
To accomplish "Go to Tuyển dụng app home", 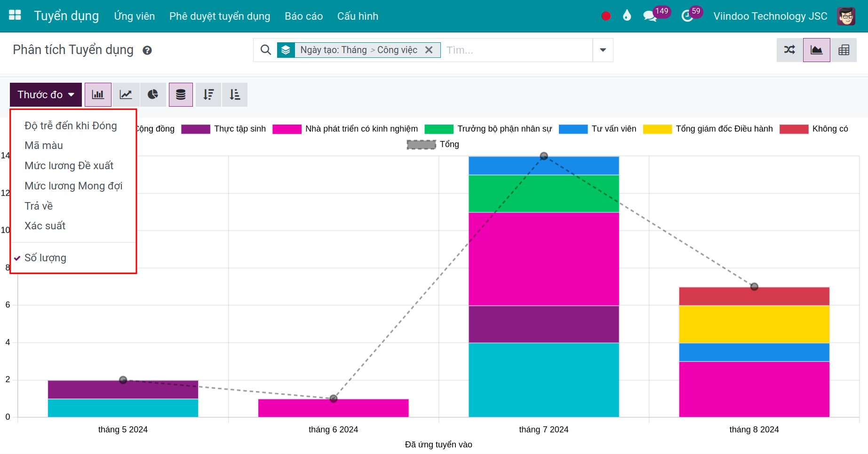I will click(x=66, y=16).
